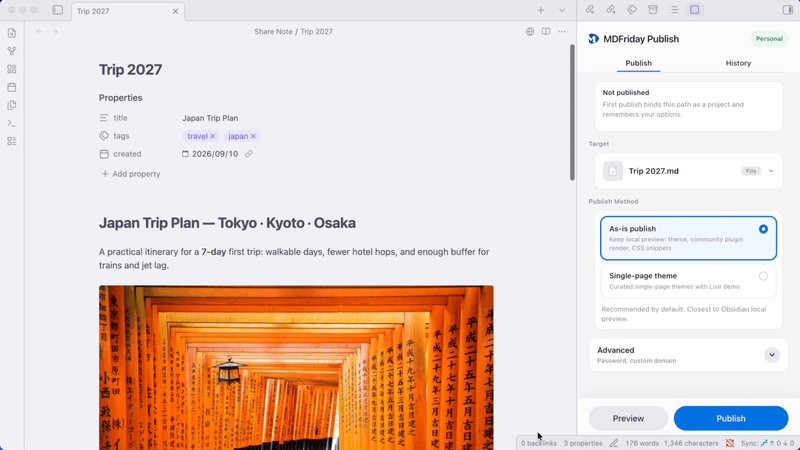This screenshot has height=450, width=800.
Task: Click 0 backlinks in status bar
Action: (539, 443)
